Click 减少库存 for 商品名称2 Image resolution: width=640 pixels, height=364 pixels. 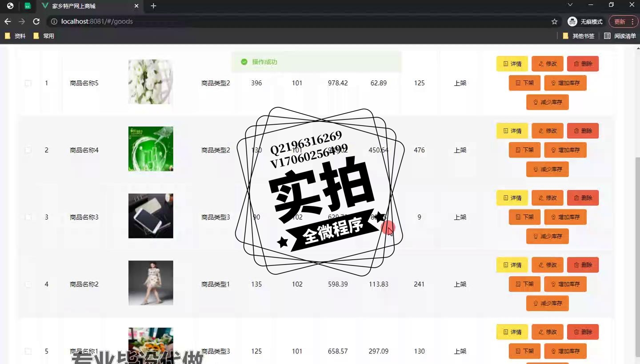click(x=548, y=303)
